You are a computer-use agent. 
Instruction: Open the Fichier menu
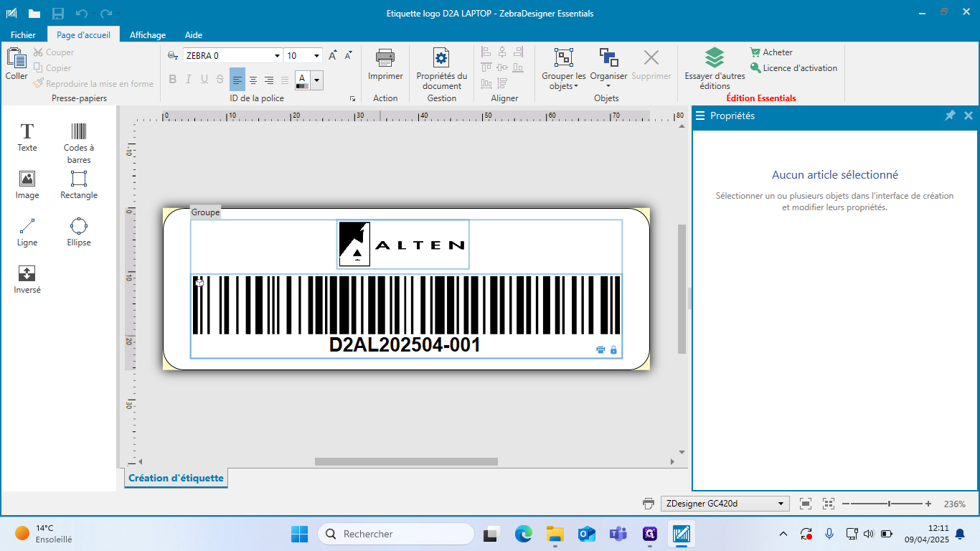tap(23, 34)
